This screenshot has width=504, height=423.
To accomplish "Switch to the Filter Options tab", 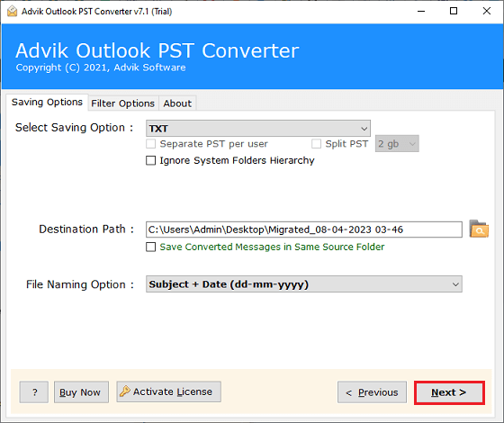I will (x=122, y=103).
